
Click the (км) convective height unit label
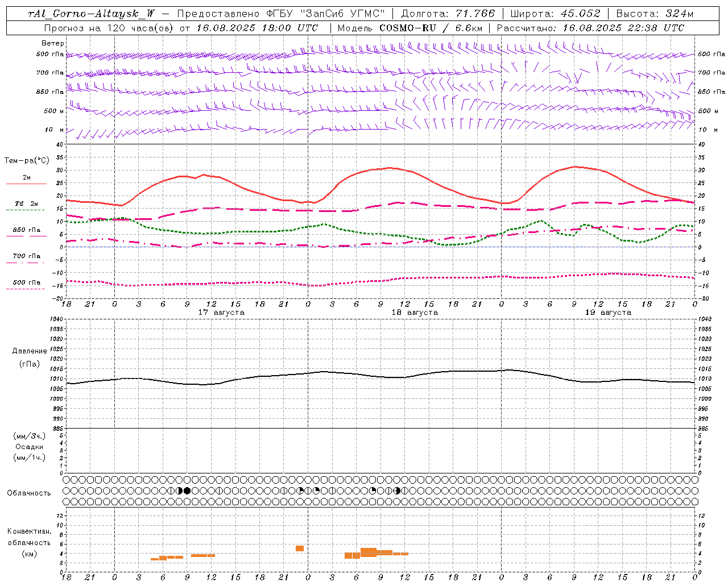point(30,554)
